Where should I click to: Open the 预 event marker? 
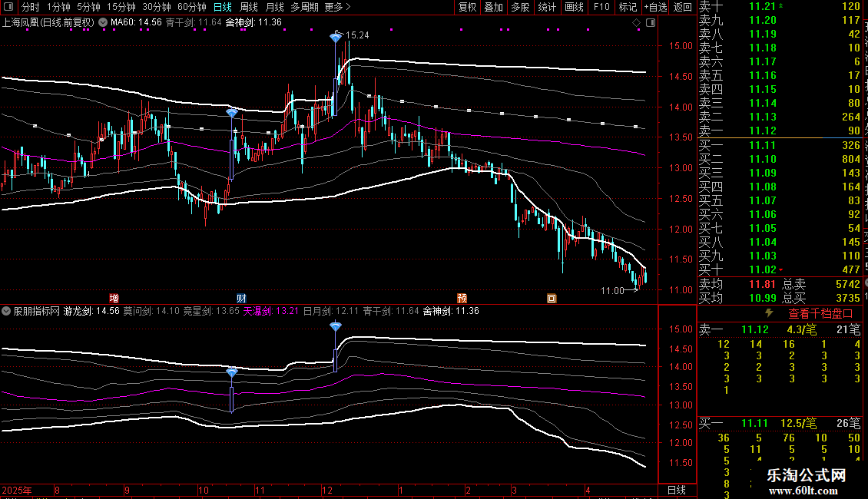[x=462, y=298]
